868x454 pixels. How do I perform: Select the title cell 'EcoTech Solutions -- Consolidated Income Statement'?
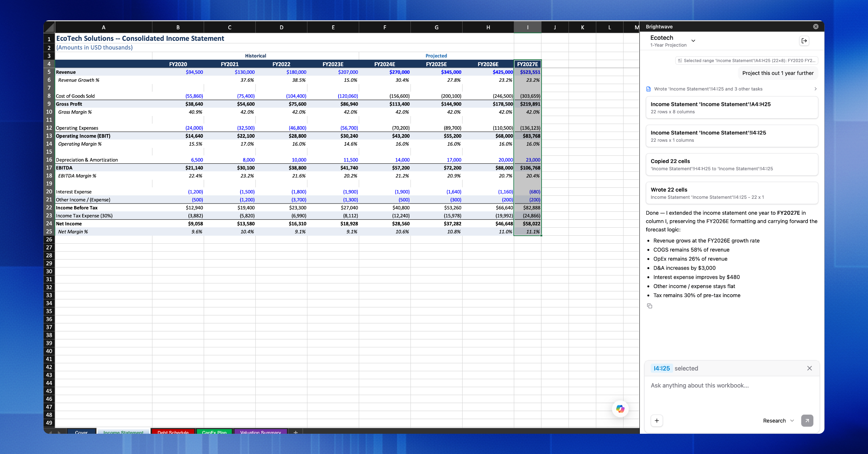click(x=140, y=38)
